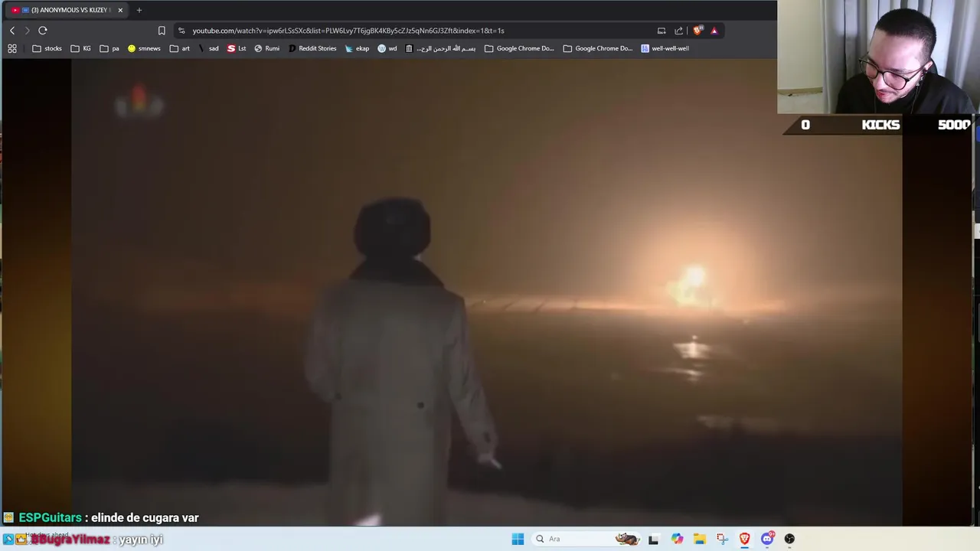Reload the YouTube page
Viewport: 980px width, 551px height.
(43, 31)
